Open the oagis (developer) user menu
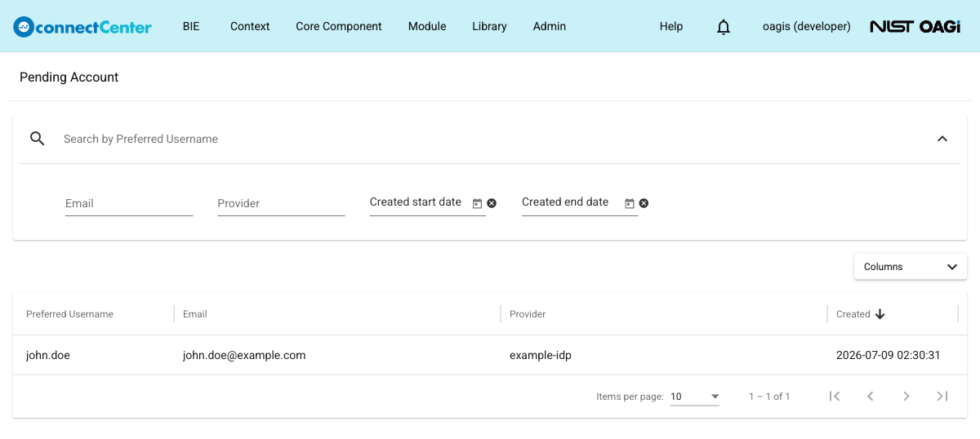 pyautogui.click(x=807, y=26)
